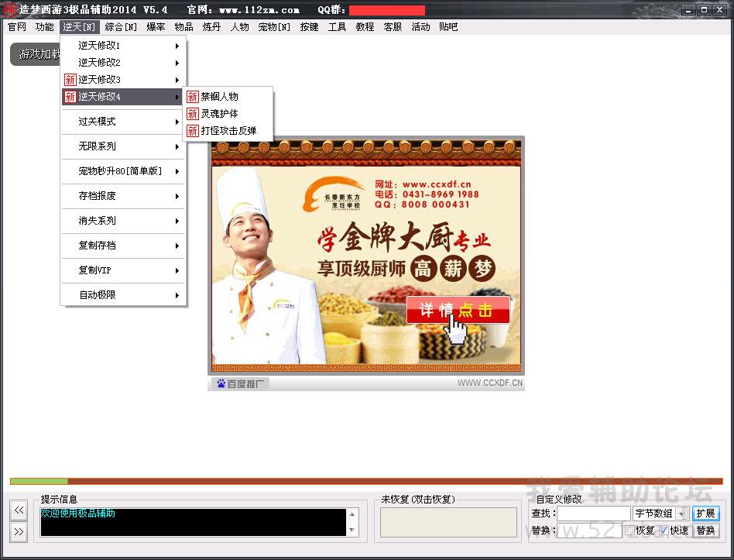The height and width of the screenshot is (560, 734).
Task: Toggle the 快速 checkbox
Action: click(x=664, y=530)
